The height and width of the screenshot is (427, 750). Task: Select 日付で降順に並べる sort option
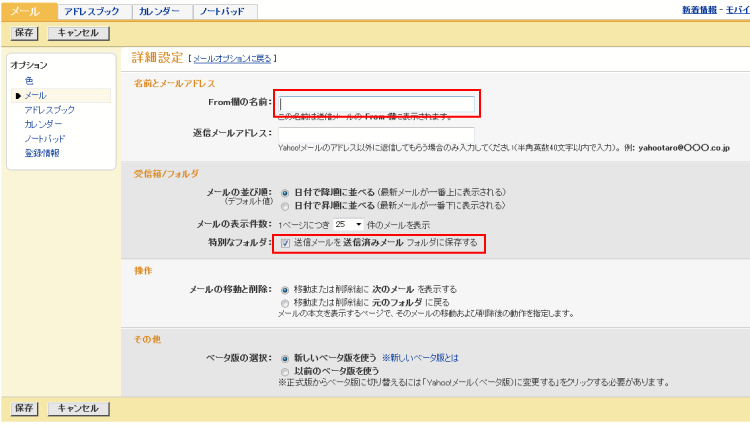(286, 191)
